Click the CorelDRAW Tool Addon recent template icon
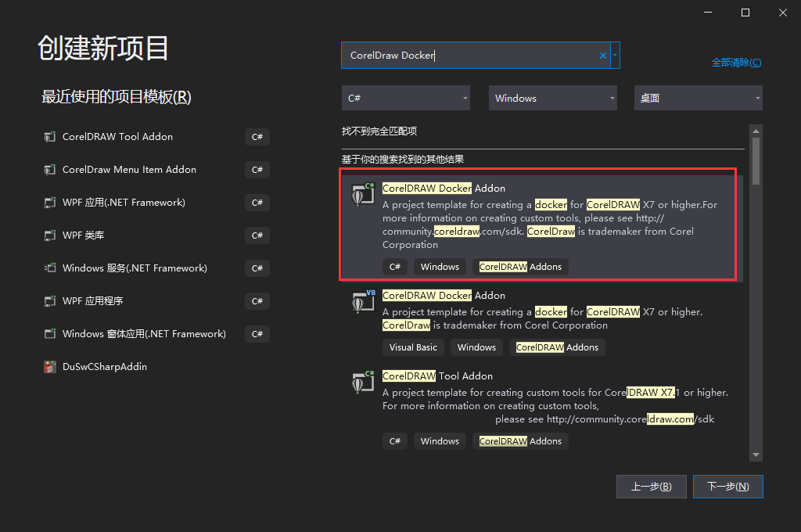The height and width of the screenshot is (532, 801). (x=50, y=137)
